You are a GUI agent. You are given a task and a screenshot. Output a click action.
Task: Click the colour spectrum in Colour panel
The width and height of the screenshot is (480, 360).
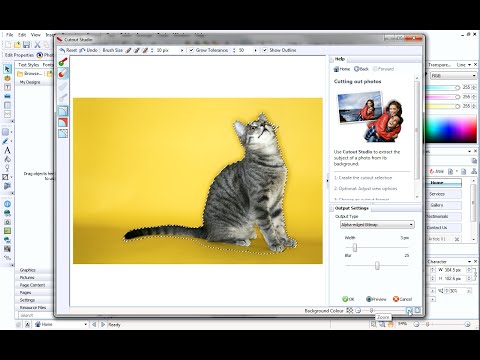[x=452, y=128]
